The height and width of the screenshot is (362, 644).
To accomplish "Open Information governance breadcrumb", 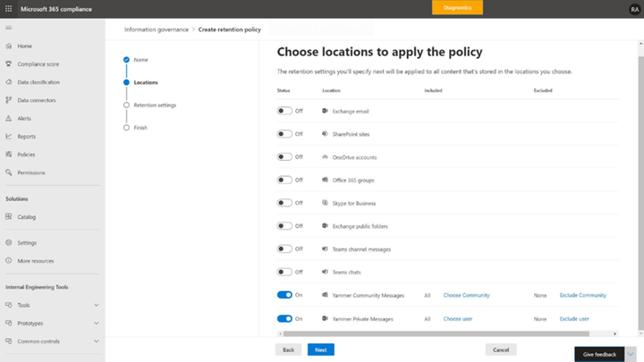I will click(x=156, y=29).
